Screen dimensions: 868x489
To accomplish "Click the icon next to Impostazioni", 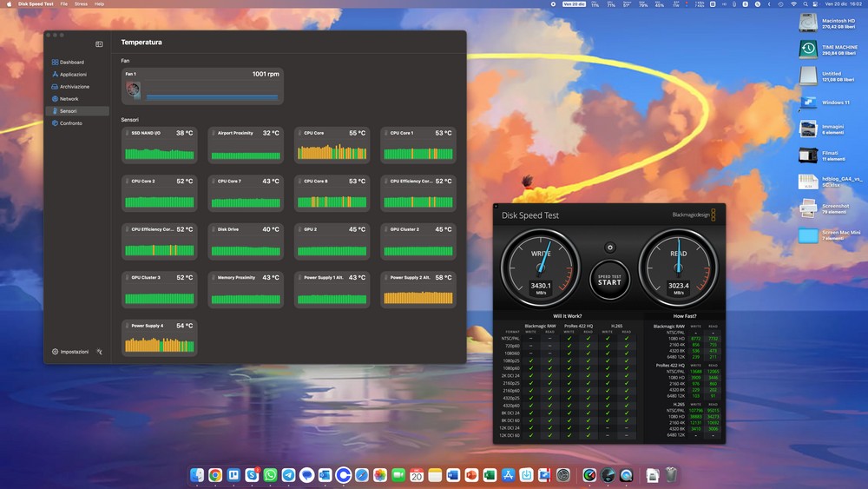I will tap(100, 352).
